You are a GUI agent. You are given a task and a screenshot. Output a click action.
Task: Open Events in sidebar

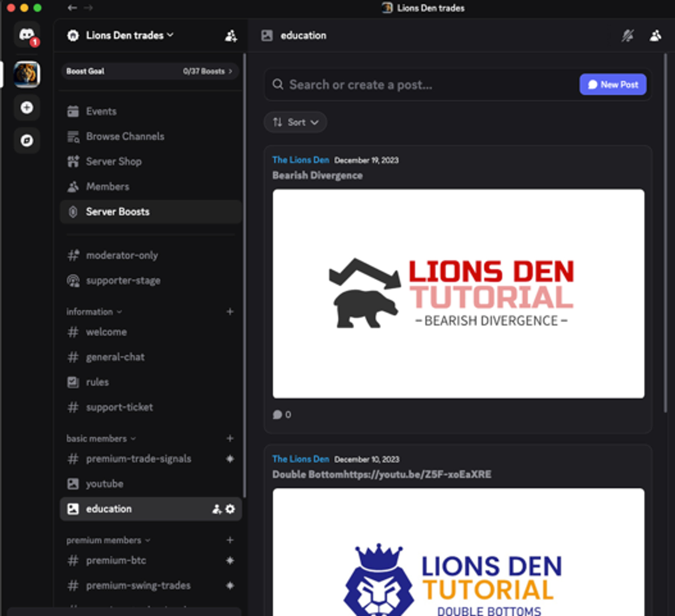[x=151, y=111]
